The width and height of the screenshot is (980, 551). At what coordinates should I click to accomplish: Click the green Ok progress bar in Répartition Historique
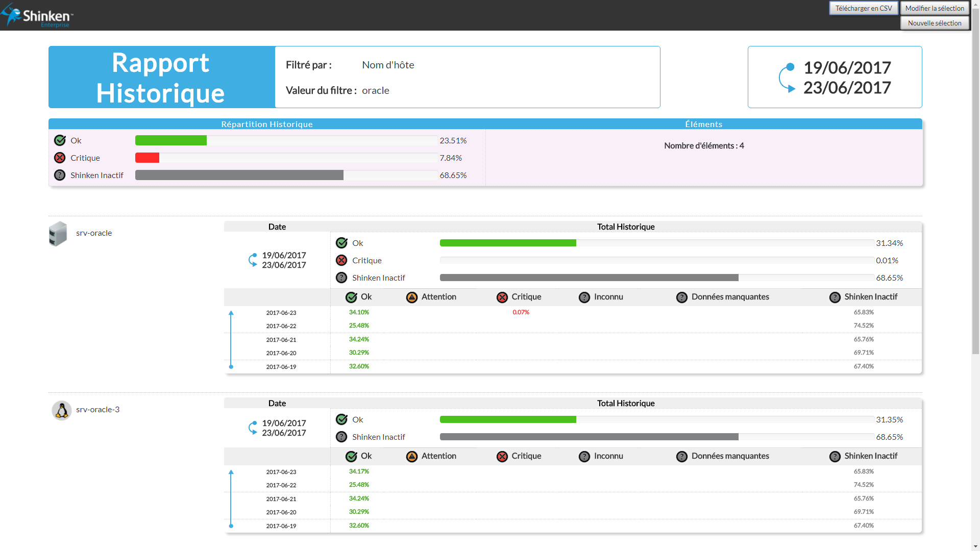[x=171, y=140]
